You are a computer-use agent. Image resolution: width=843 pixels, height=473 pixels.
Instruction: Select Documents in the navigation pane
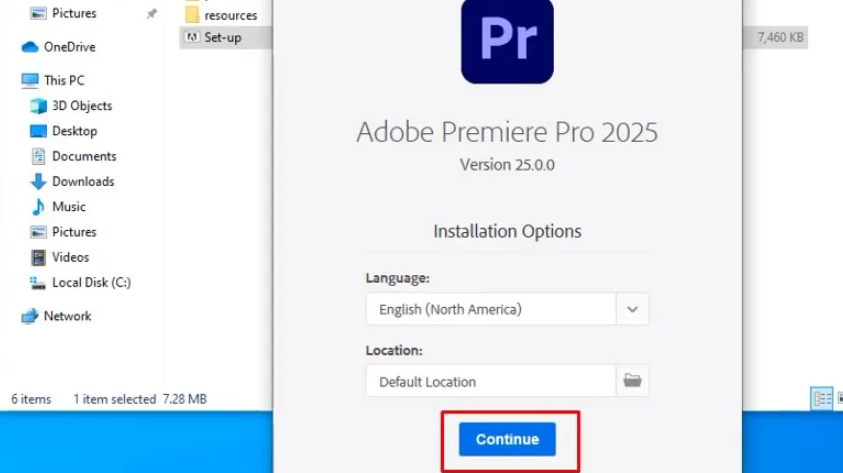[x=84, y=156]
